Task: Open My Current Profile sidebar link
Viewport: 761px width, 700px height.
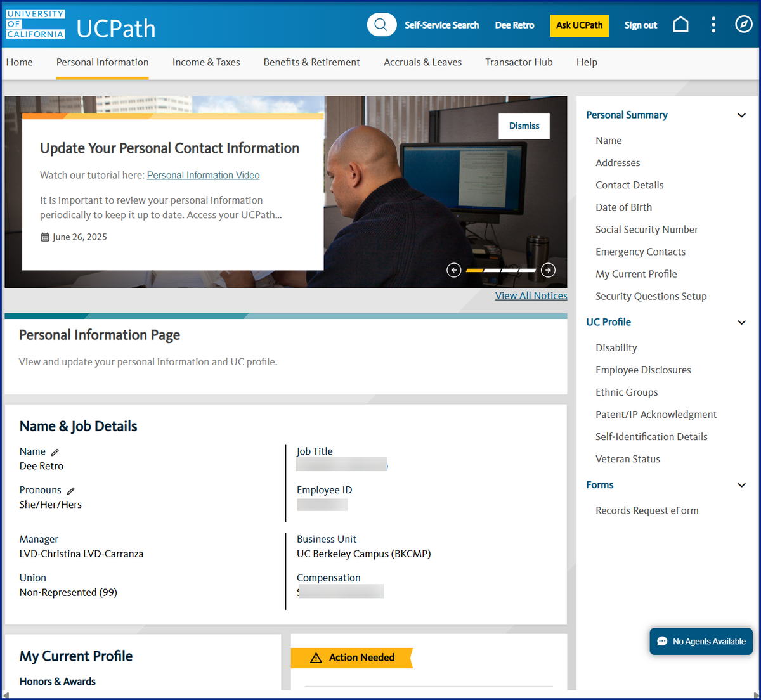Action: point(636,274)
